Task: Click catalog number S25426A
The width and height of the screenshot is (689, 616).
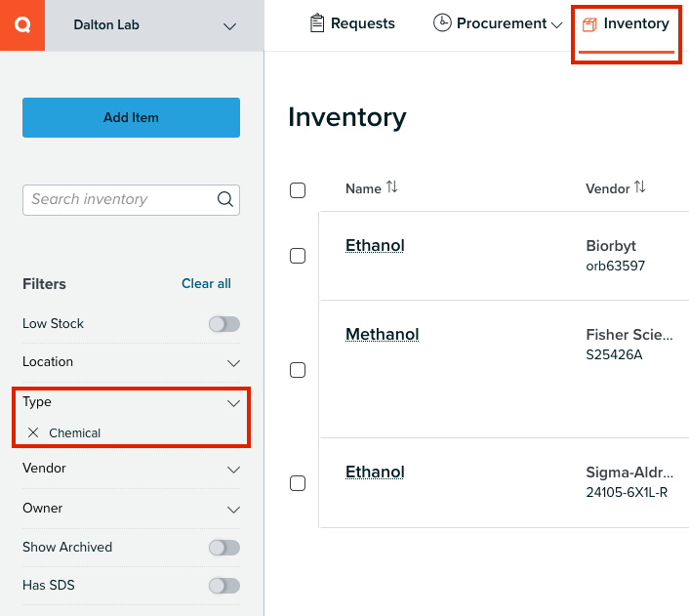Action: click(x=614, y=354)
